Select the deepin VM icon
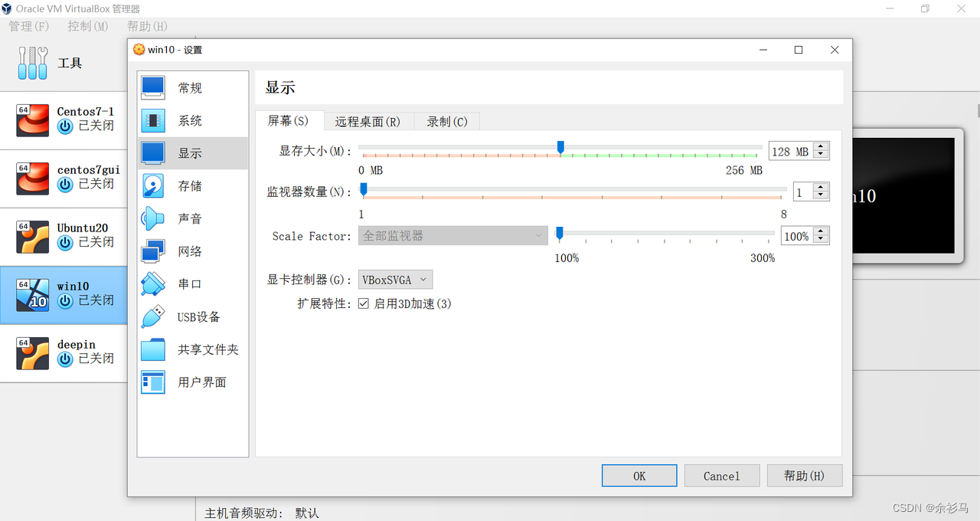980x521 pixels. pyautogui.click(x=33, y=353)
